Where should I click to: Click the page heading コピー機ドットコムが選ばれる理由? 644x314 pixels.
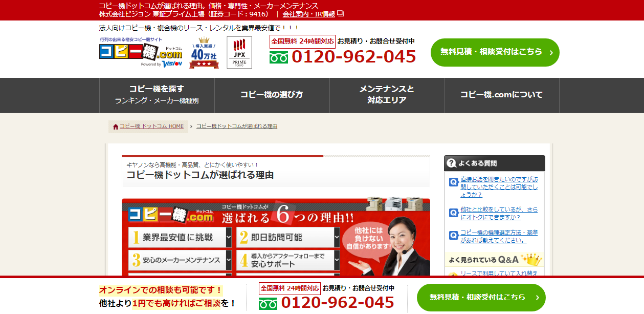coord(200,175)
